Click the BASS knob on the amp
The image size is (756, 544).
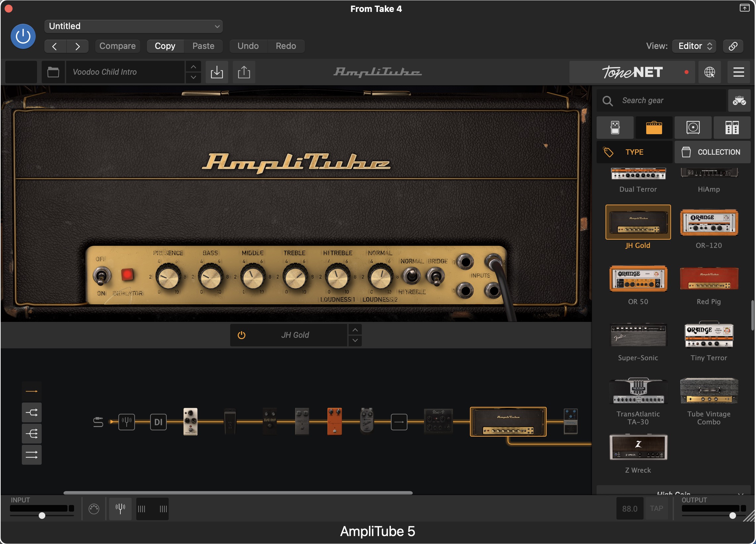210,277
